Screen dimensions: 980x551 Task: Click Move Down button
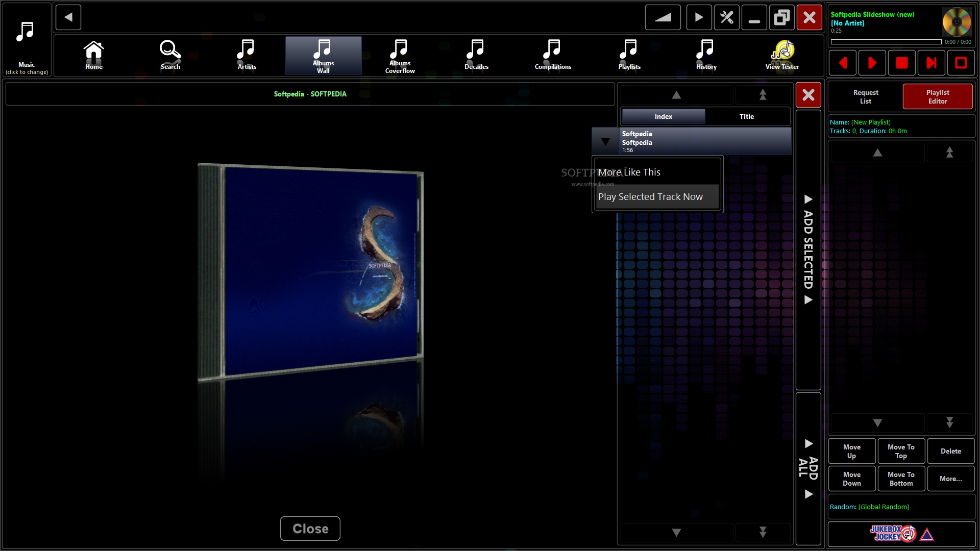point(852,479)
